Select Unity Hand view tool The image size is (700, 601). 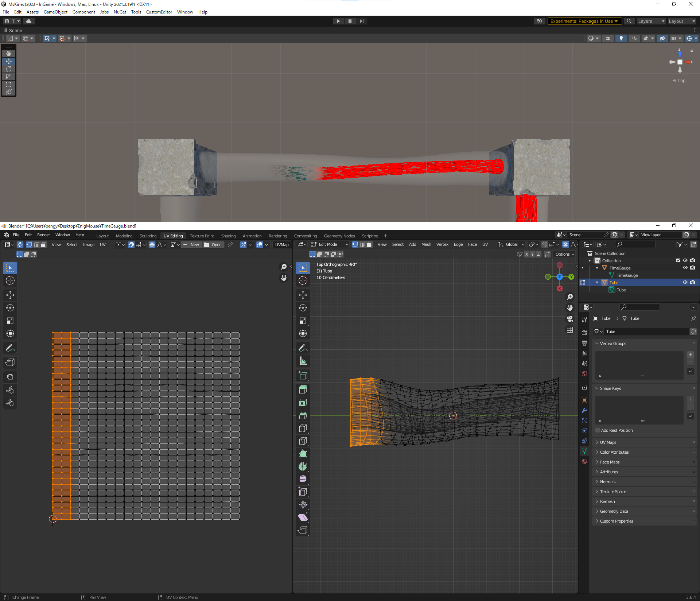pyautogui.click(x=9, y=54)
